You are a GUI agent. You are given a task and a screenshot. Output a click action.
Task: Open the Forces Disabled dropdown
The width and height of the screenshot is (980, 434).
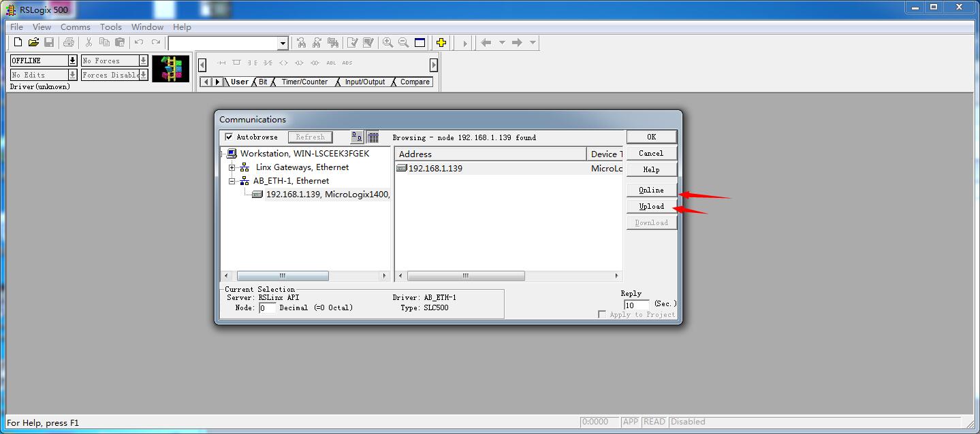pyautogui.click(x=143, y=74)
